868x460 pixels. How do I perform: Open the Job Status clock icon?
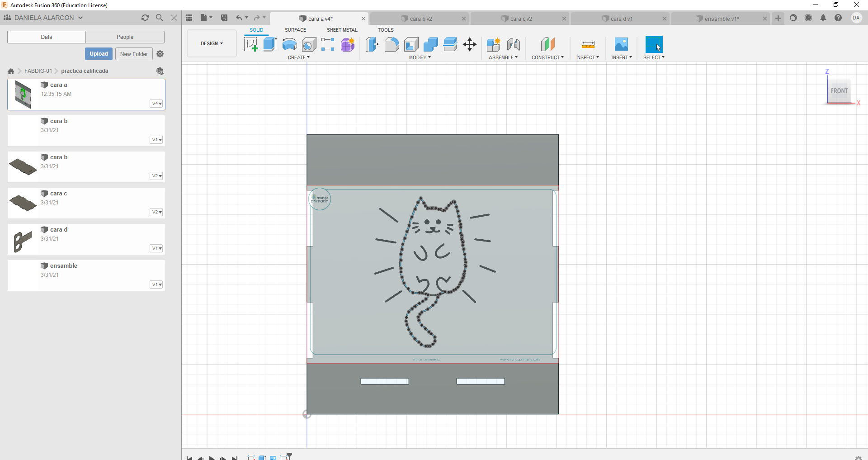[808, 18]
